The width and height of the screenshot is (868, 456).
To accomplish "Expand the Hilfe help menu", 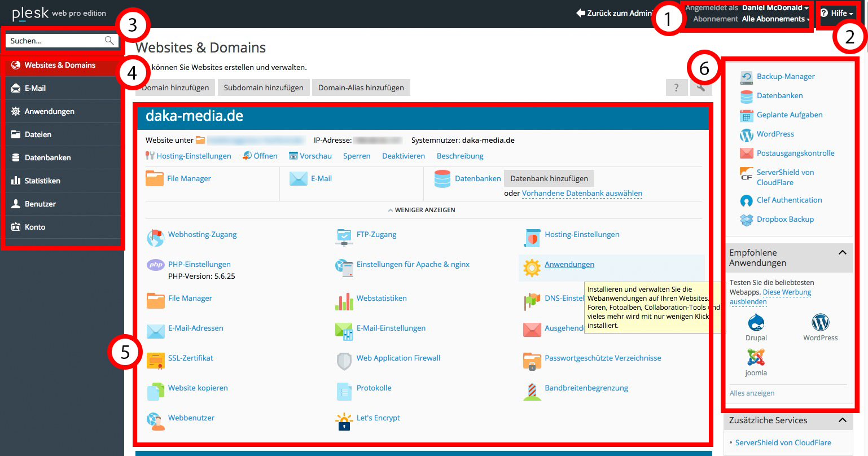I will point(838,13).
